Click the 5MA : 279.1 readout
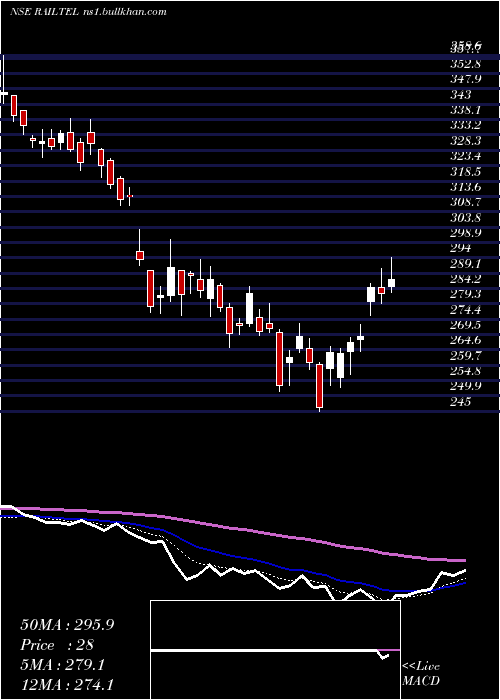The image size is (500, 700). 62,665
